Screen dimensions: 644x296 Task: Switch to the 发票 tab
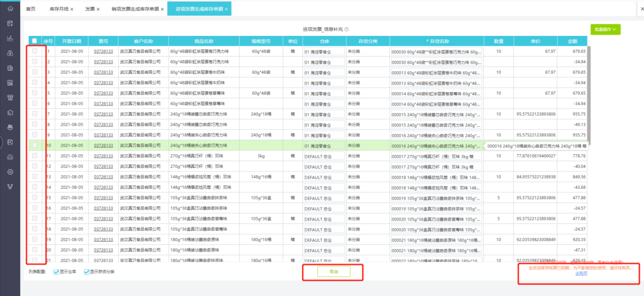click(x=90, y=9)
